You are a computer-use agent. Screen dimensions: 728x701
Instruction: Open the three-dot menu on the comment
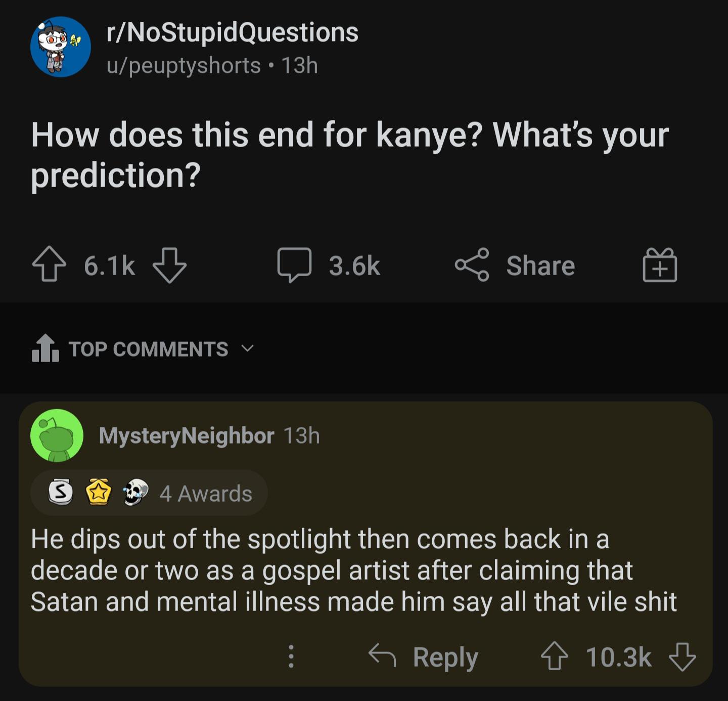coord(291,656)
